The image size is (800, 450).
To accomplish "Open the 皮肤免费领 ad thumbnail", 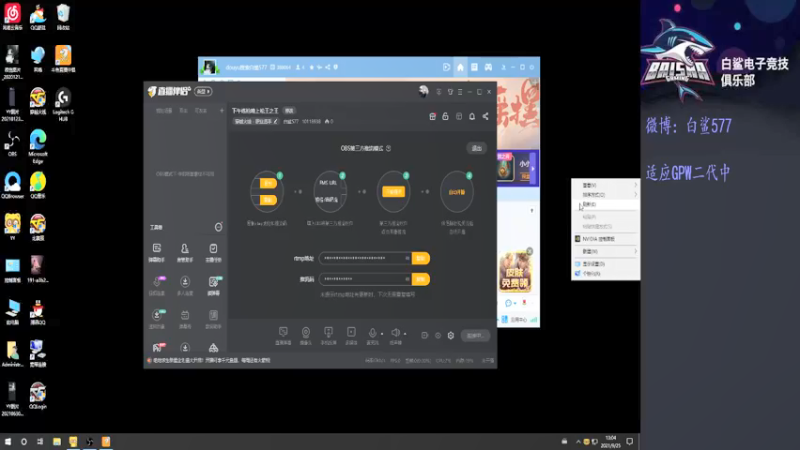I will pos(515,272).
